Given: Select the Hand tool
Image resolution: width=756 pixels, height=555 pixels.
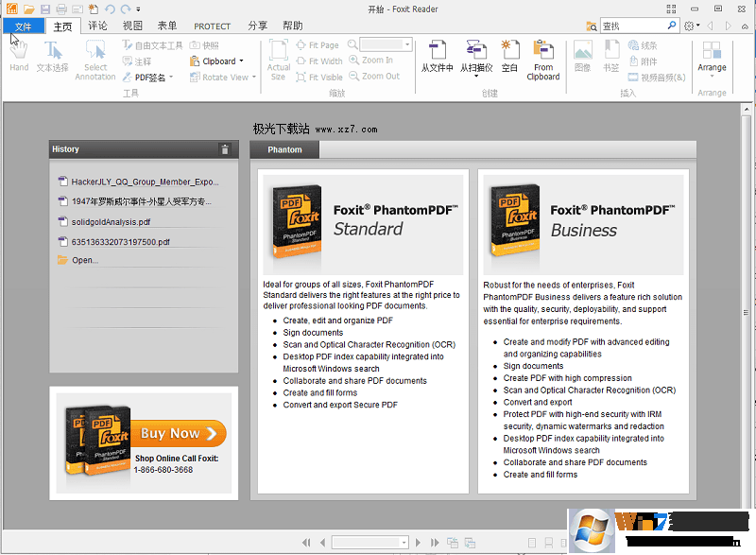Looking at the screenshot, I should [x=18, y=59].
